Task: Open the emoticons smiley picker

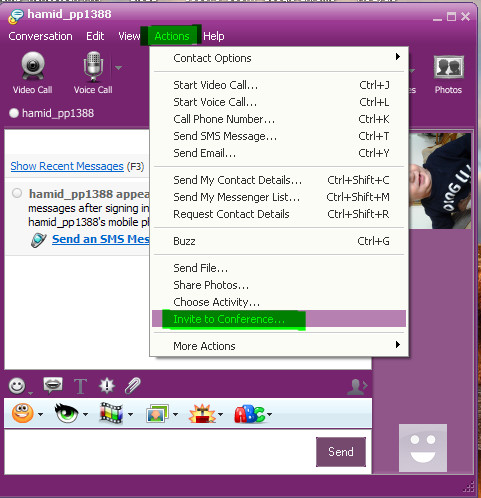Action: 17,386
